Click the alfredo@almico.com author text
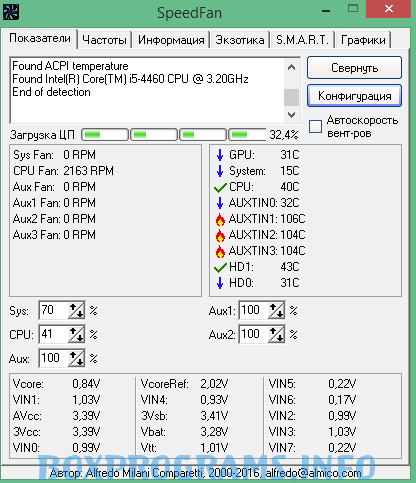 click(x=314, y=473)
